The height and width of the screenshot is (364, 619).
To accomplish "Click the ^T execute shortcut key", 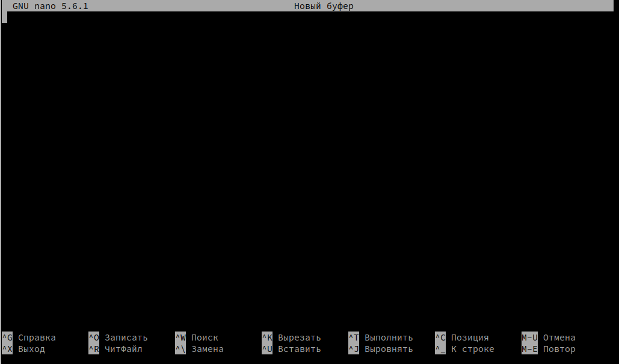I will 354,338.
